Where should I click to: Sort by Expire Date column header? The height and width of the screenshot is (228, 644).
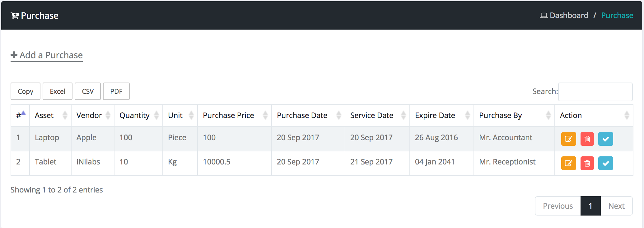(441, 116)
